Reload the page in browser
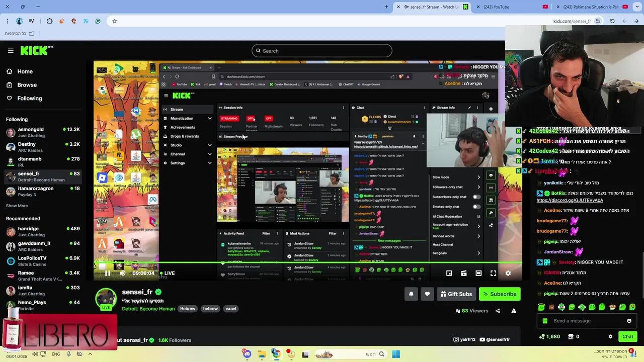 click(x=612, y=21)
